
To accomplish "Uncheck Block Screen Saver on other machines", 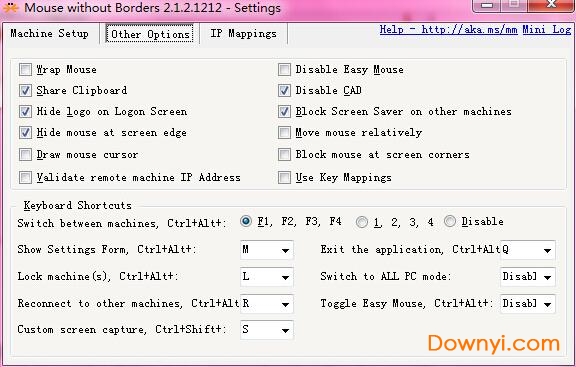I will click(x=284, y=111).
